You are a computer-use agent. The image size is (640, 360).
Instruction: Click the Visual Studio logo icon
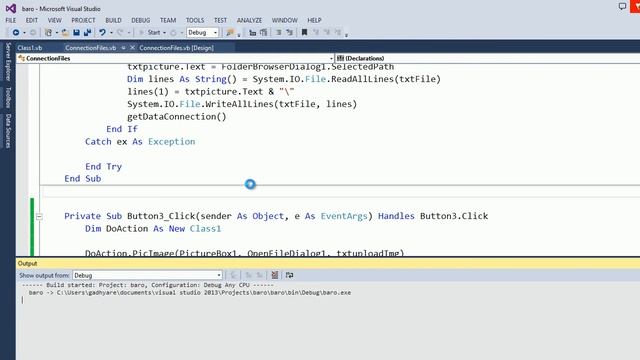[11, 8]
